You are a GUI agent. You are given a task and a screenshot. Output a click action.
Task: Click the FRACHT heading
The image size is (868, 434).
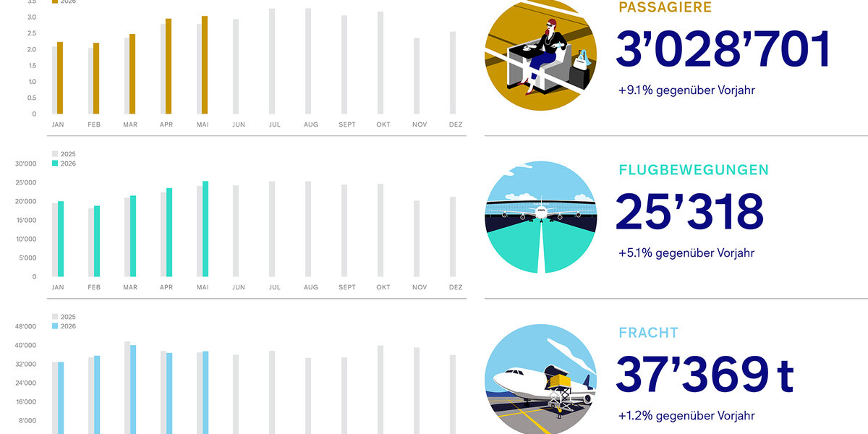click(x=648, y=333)
